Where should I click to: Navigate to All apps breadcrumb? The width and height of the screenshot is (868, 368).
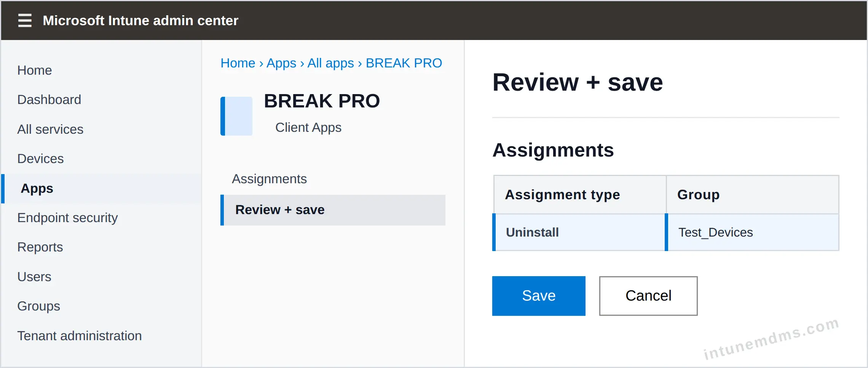(x=330, y=63)
